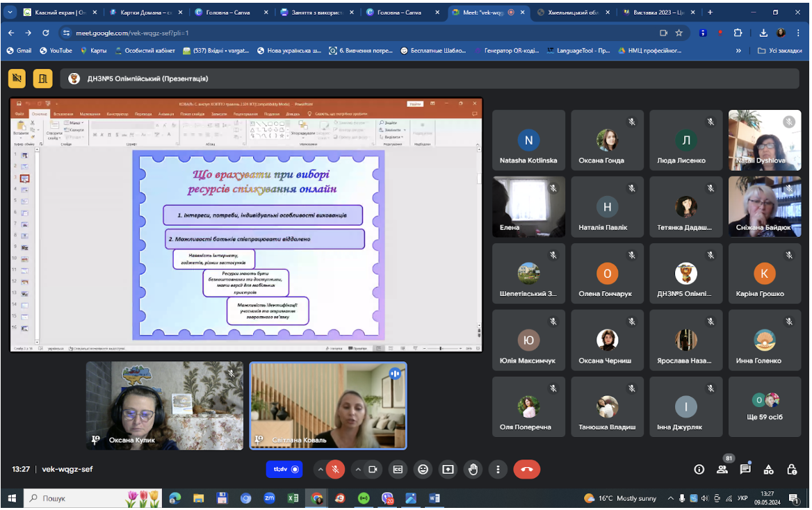Open the chat with everyone panel
The image size is (812, 510).
(745, 469)
